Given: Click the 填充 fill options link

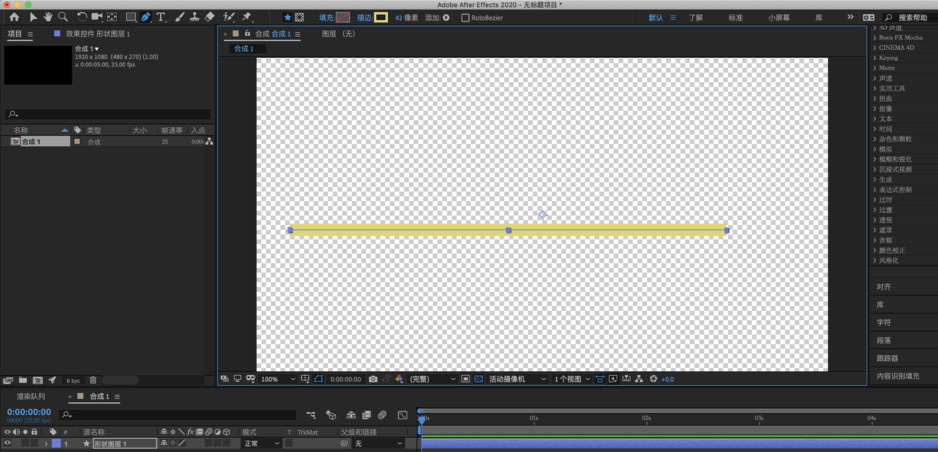Looking at the screenshot, I should pyautogui.click(x=326, y=18).
